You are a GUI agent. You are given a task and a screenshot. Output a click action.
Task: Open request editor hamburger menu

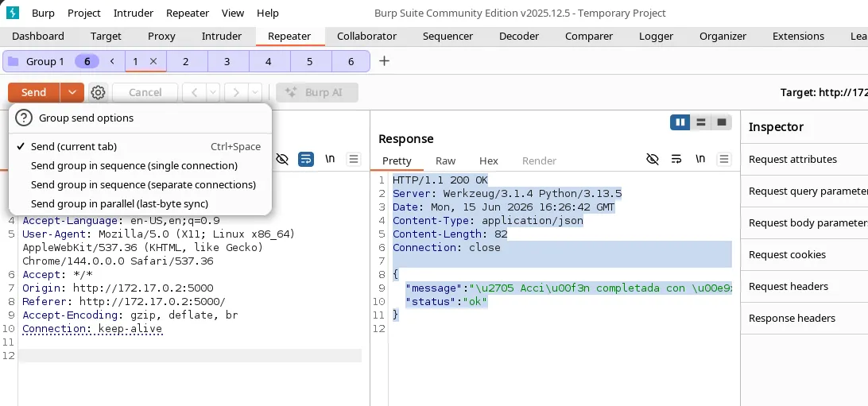coord(354,160)
